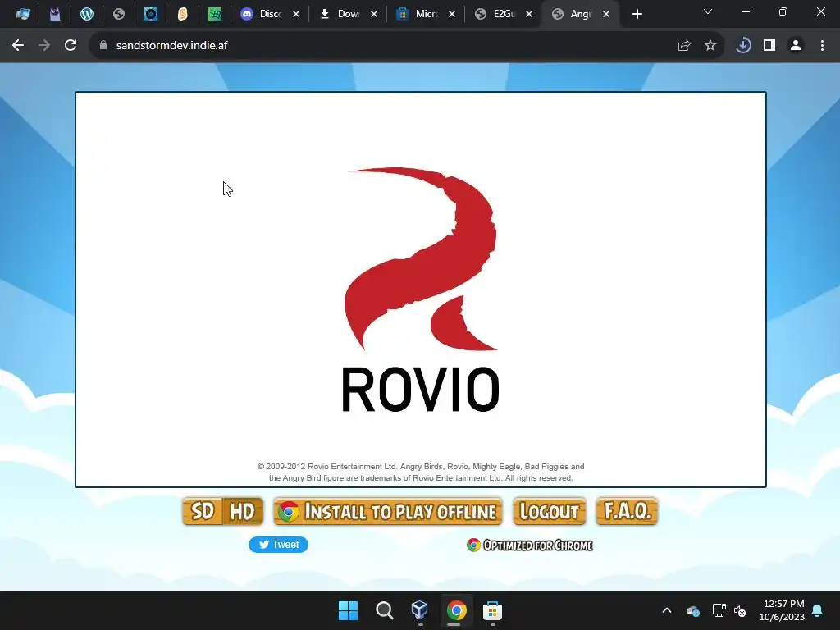Open the notifications bell icon
The image size is (840, 630).
click(818, 610)
